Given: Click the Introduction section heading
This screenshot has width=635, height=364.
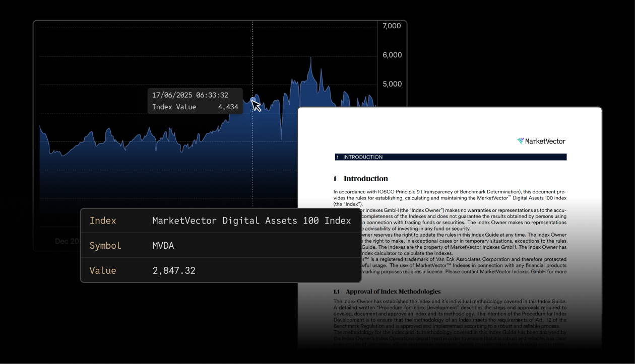Looking at the screenshot, I should point(361,179).
